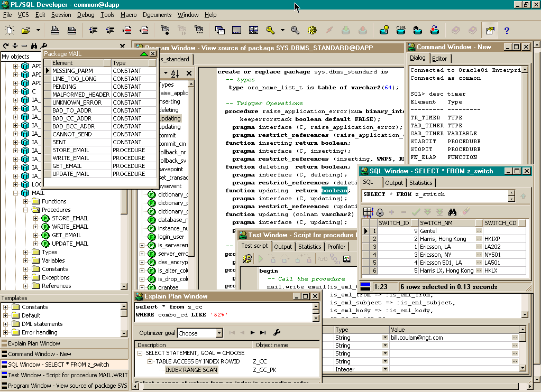Select UPDATE_MAIL row in Package MAIL
The width and height of the screenshot is (541, 392).
(x=100, y=174)
